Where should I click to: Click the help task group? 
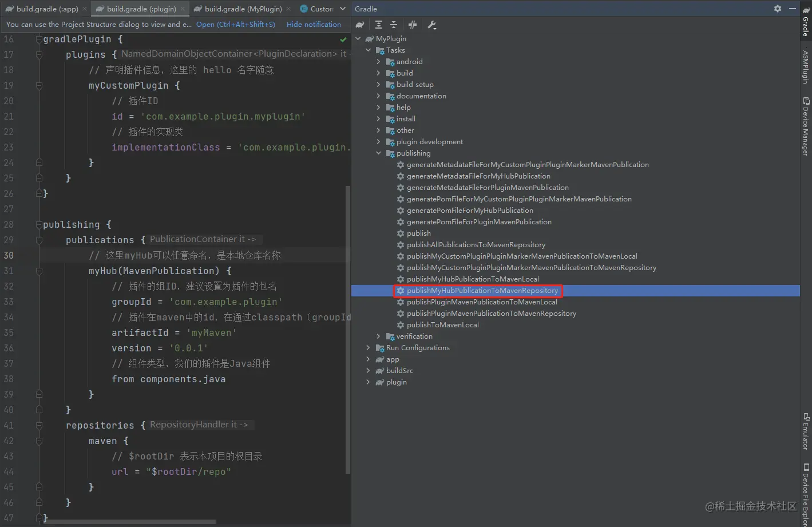398,108
